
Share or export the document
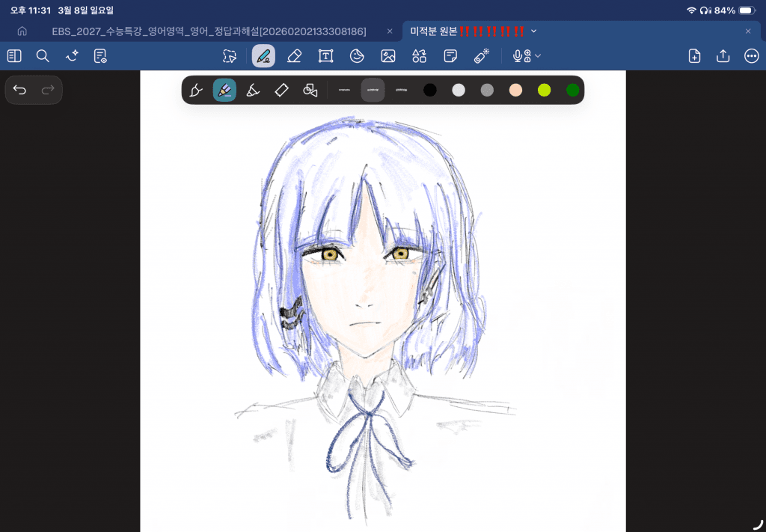tap(723, 56)
